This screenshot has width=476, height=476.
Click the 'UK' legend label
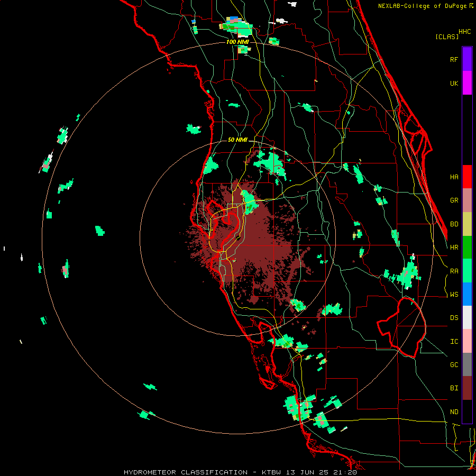[454, 83]
